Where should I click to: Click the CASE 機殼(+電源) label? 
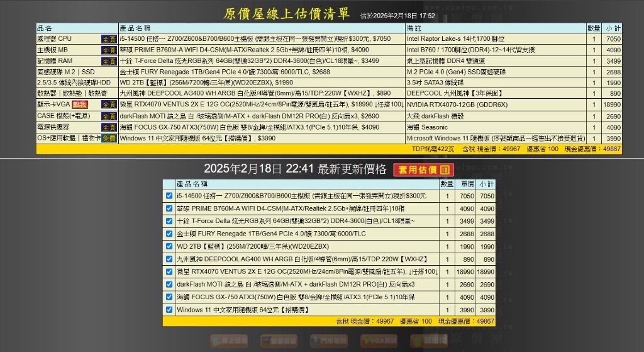pos(64,116)
